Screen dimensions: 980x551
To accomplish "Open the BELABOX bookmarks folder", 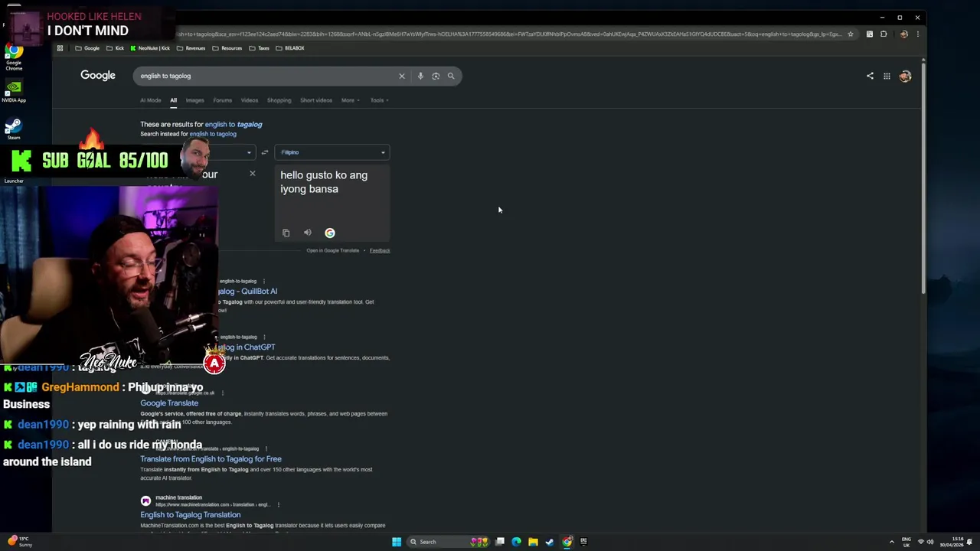I will pos(289,48).
